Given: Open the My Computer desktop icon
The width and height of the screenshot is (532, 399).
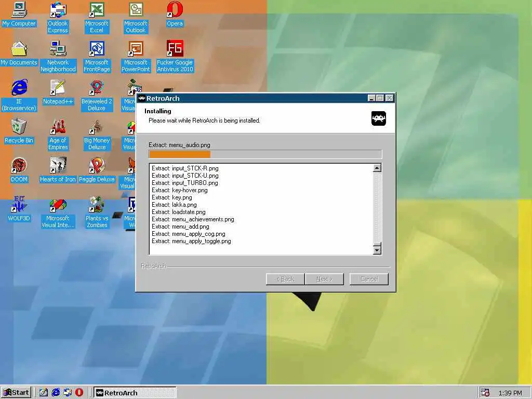Looking at the screenshot, I should tap(19, 15).
